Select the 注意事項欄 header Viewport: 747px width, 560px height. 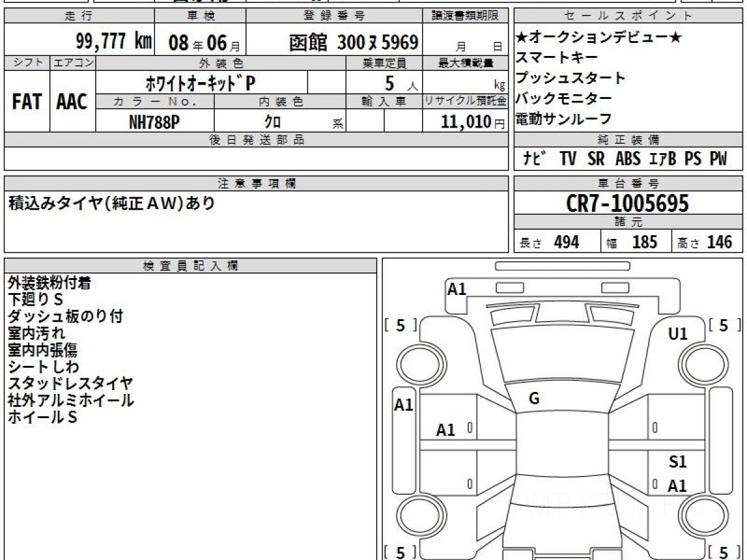(x=256, y=184)
